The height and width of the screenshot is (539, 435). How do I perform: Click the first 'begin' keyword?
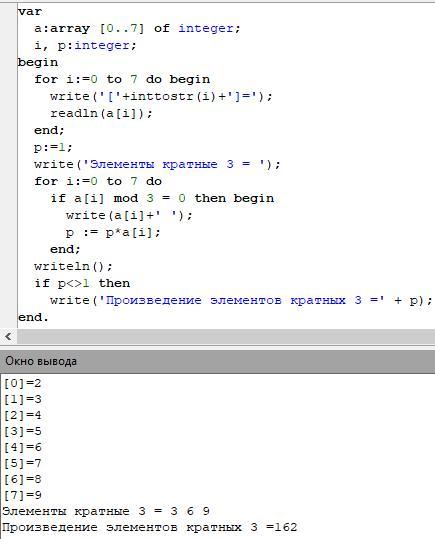[x=38, y=63]
